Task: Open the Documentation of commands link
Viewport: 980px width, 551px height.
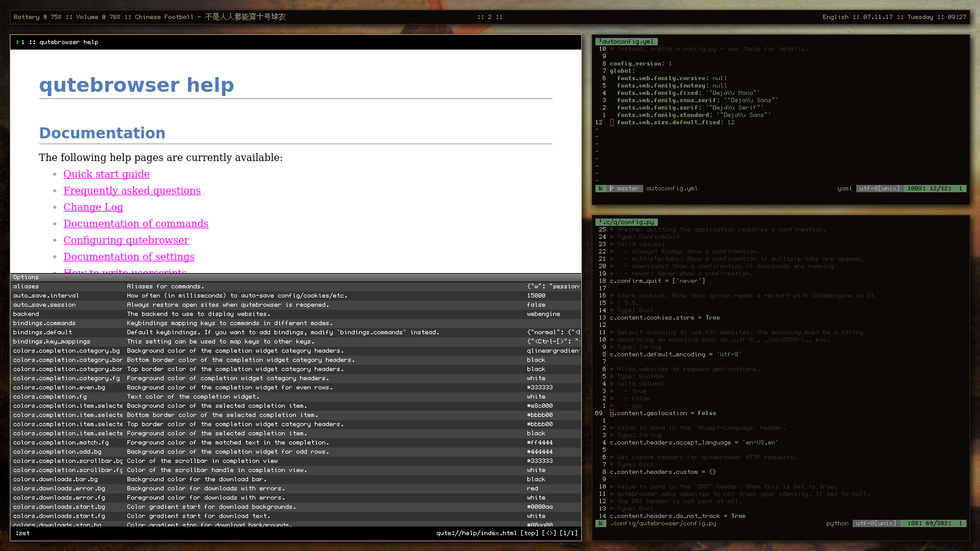Action: click(x=136, y=223)
